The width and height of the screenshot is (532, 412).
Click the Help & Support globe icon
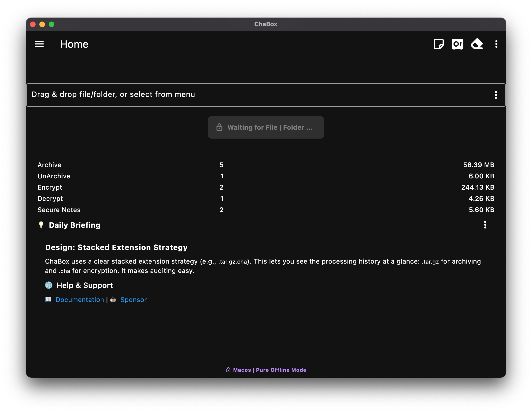[49, 285]
